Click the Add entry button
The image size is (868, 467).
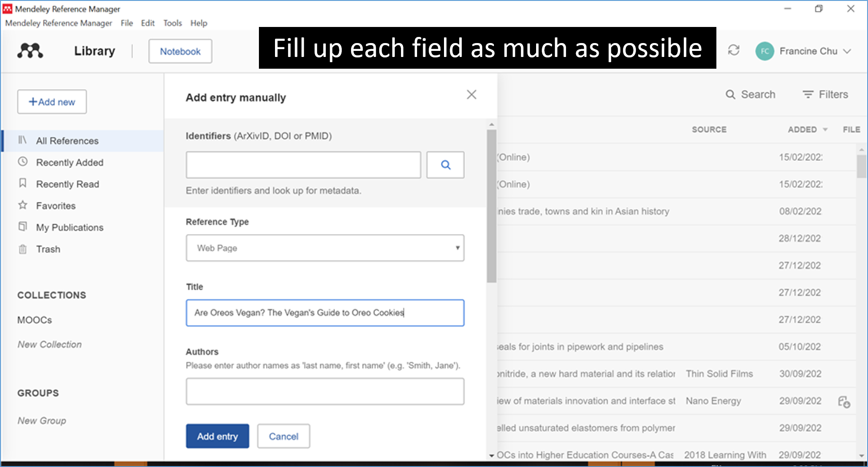pos(217,436)
